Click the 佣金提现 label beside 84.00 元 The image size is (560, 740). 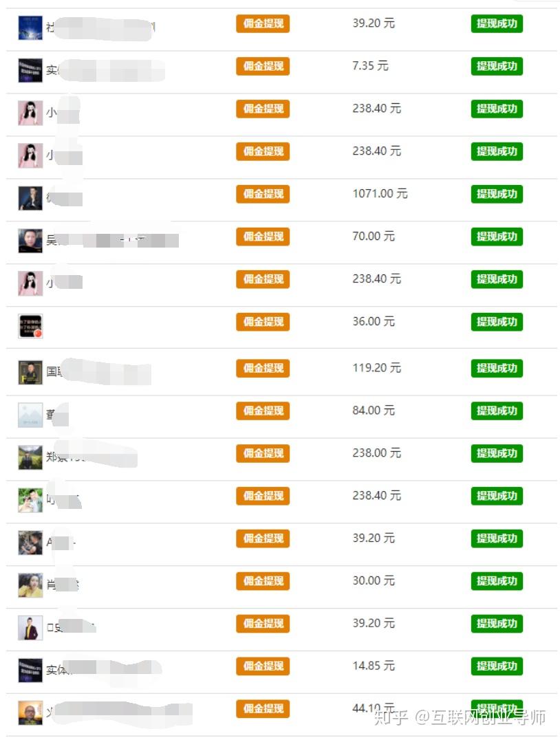coord(263,411)
